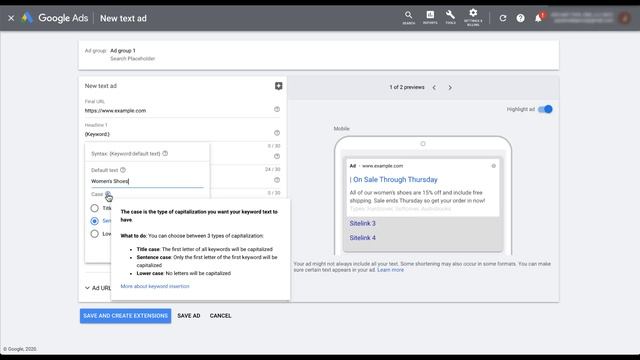Show next ad preview
Image resolution: width=640 pixels, height=360 pixels.
tap(450, 87)
